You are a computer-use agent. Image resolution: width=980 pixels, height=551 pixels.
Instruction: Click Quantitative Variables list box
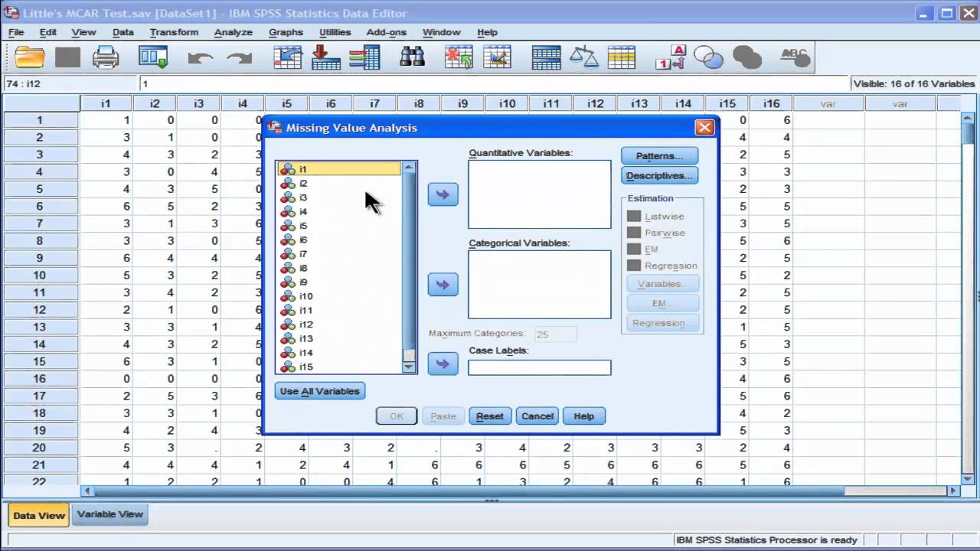point(540,194)
